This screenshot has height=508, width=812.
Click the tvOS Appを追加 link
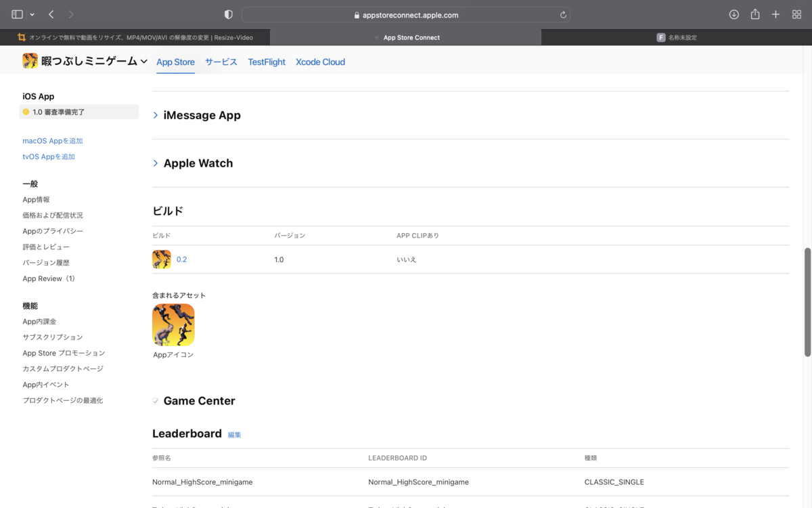49,156
